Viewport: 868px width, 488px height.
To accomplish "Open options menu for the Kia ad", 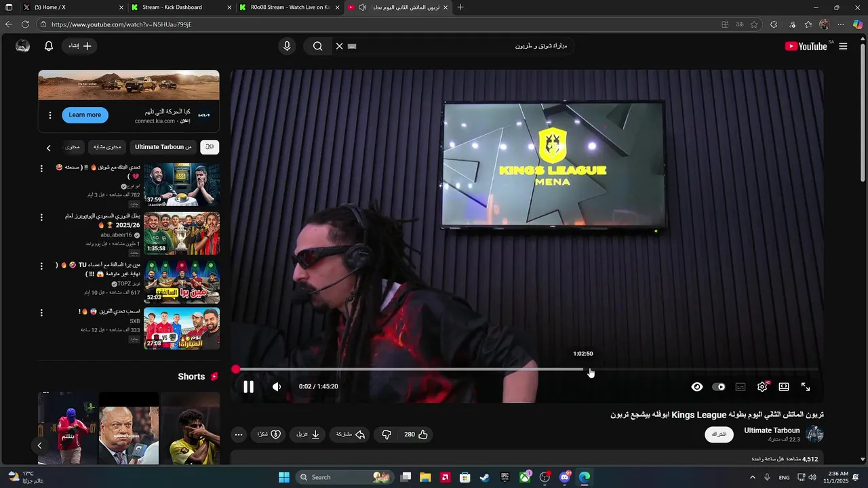I will 50,115.
